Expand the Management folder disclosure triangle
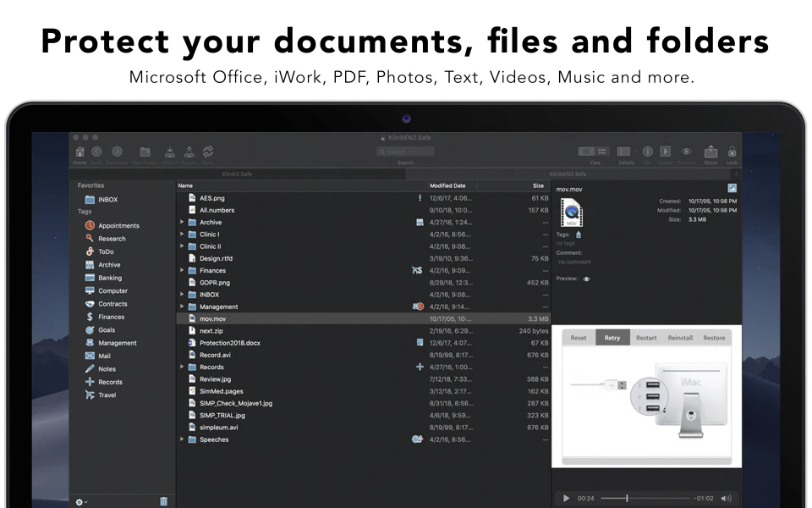The width and height of the screenshot is (812, 508). coord(182,306)
